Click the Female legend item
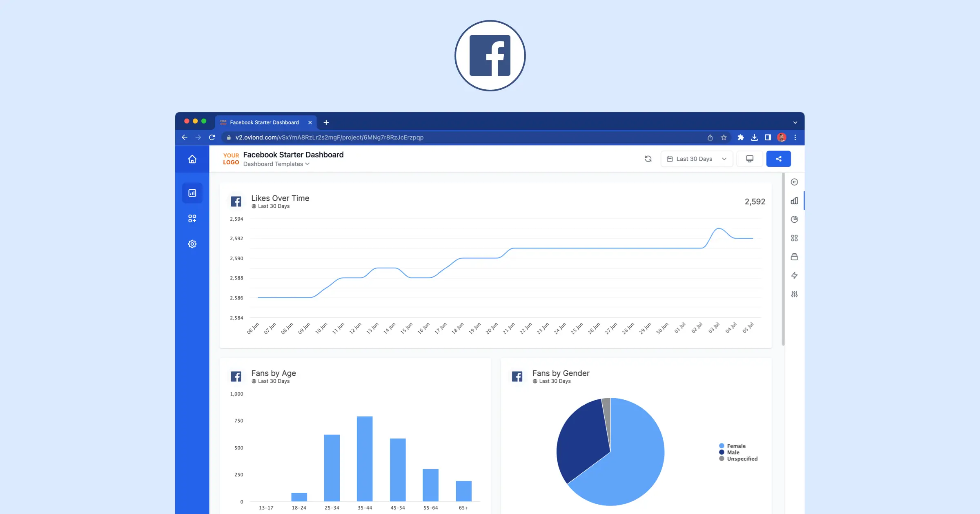980x514 pixels. 733,446
